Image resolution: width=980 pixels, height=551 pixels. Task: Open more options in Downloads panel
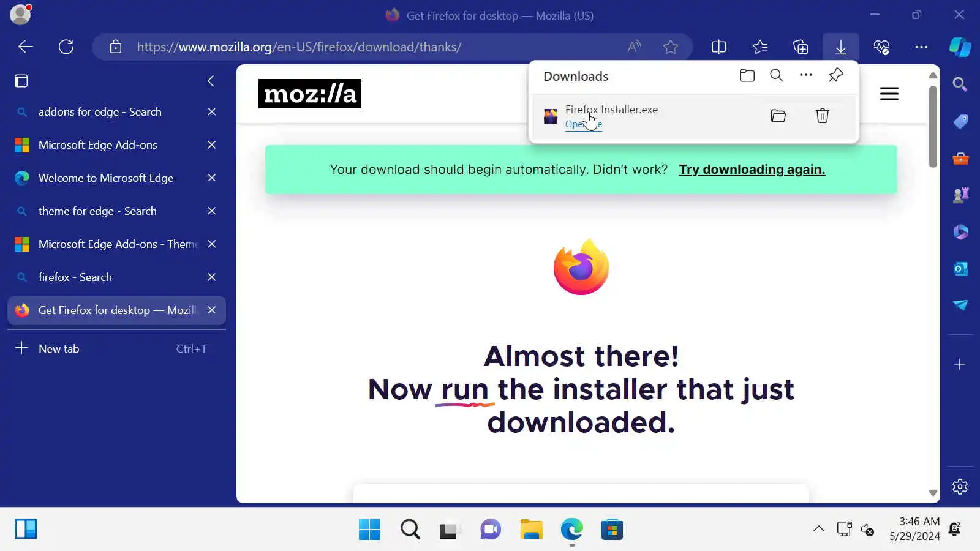[x=806, y=75]
